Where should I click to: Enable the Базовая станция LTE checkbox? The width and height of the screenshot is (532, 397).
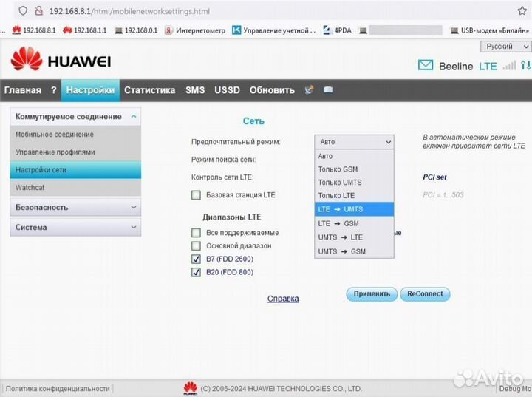coord(196,195)
